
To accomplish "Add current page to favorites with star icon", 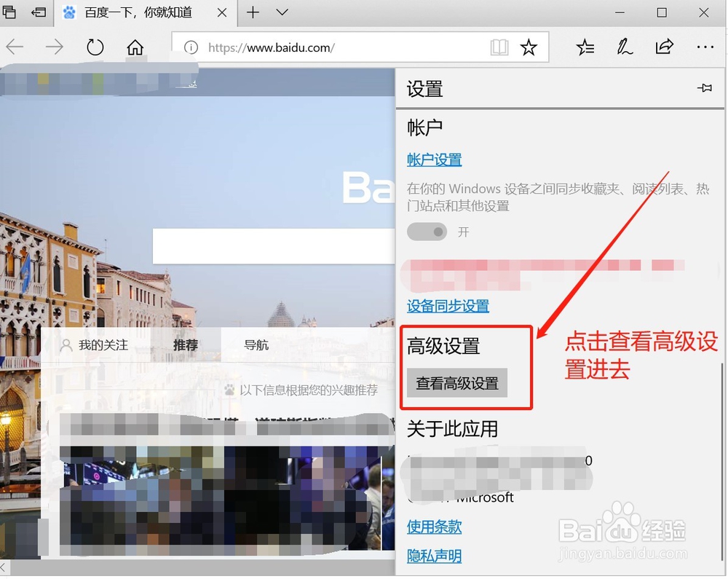I will (x=529, y=47).
